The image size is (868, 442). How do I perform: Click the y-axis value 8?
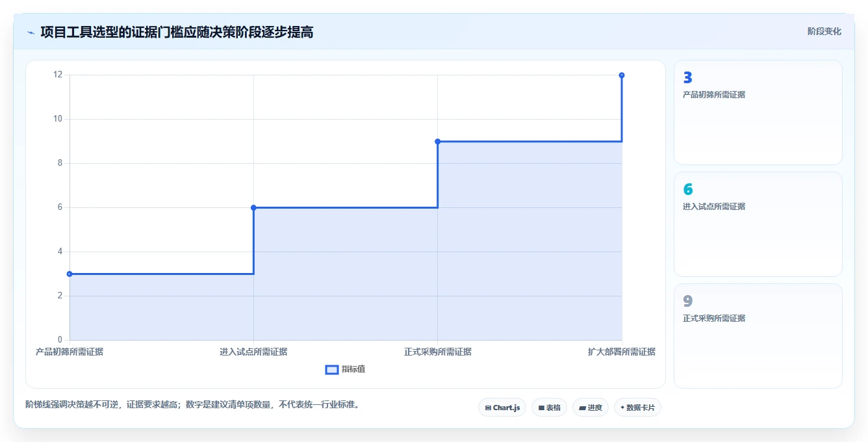point(60,163)
